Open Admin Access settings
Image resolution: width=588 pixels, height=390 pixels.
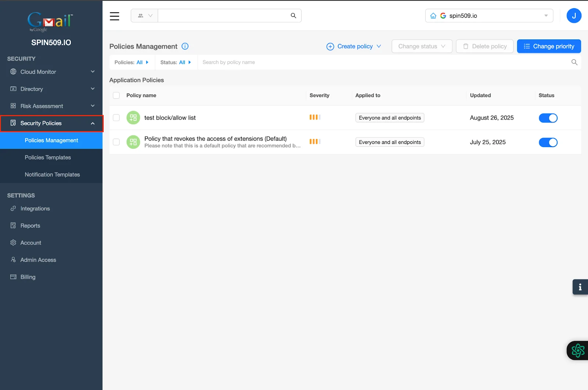click(x=38, y=259)
